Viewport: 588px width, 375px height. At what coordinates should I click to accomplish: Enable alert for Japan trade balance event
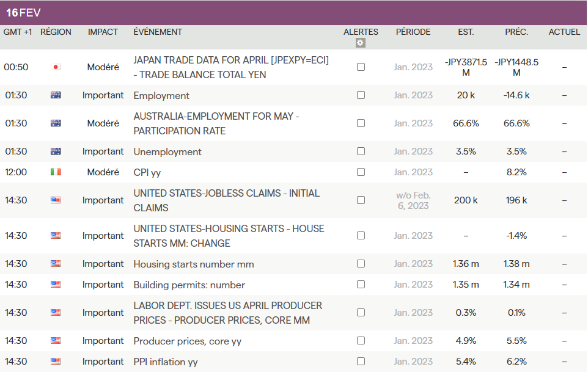pos(361,67)
